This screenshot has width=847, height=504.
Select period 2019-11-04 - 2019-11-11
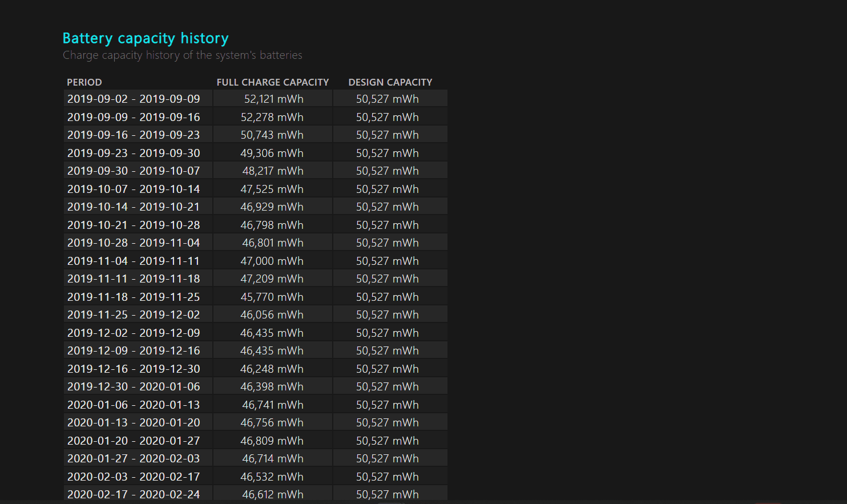point(134,261)
